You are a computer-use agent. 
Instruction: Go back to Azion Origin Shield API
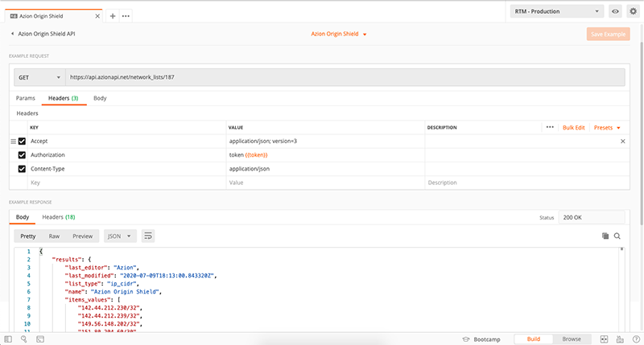click(x=43, y=34)
